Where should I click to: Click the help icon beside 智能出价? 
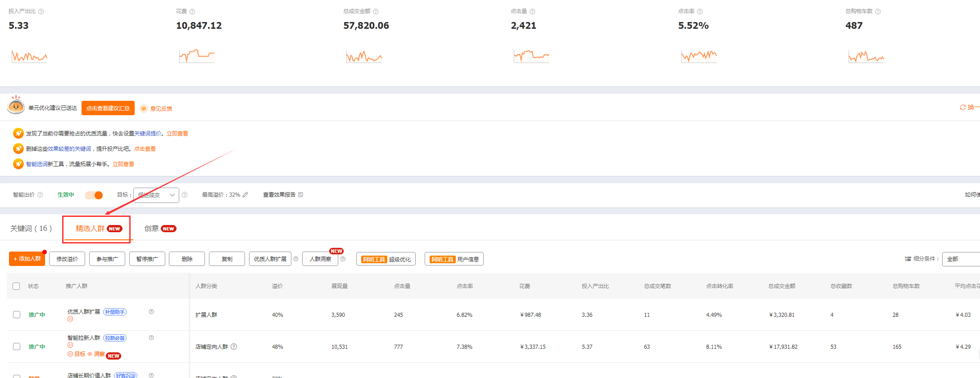pyautogui.click(x=40, y=195)
